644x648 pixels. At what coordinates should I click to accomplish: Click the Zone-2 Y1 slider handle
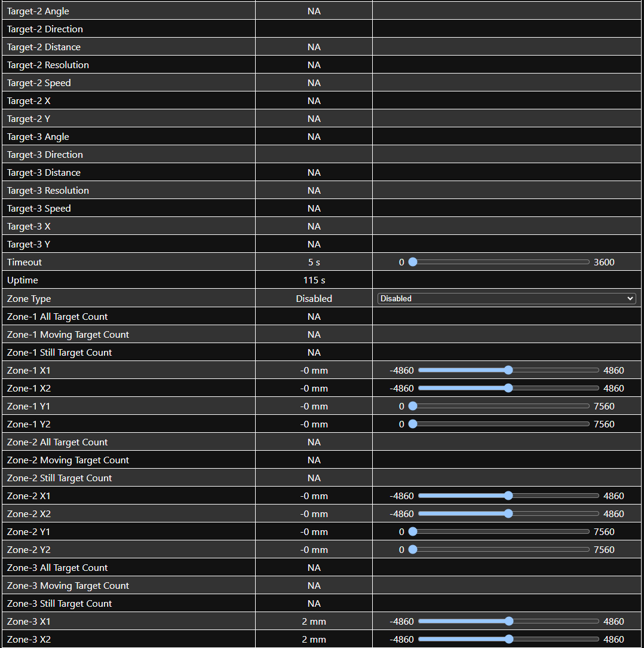[x=412, y=531]
